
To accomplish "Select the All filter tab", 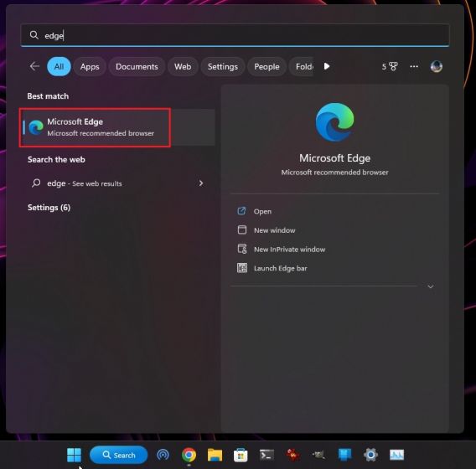I will (x=59, y=66).
